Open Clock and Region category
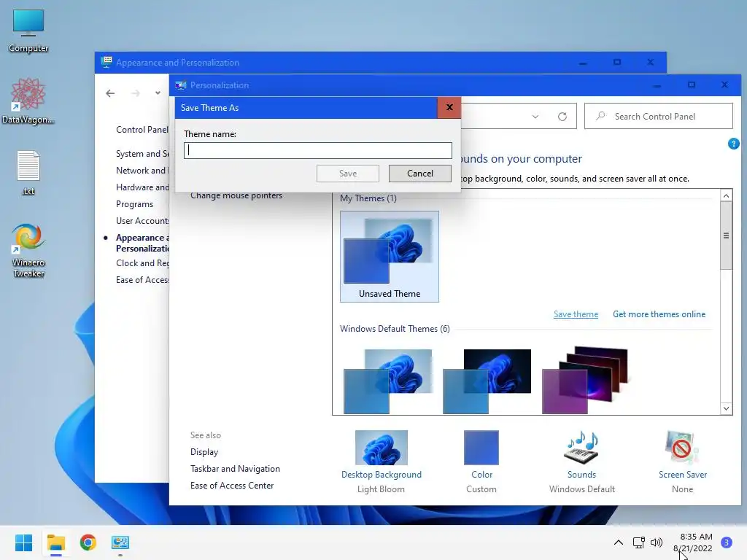Viewport: 747px width, 560px height. click(x=142, y=263)
